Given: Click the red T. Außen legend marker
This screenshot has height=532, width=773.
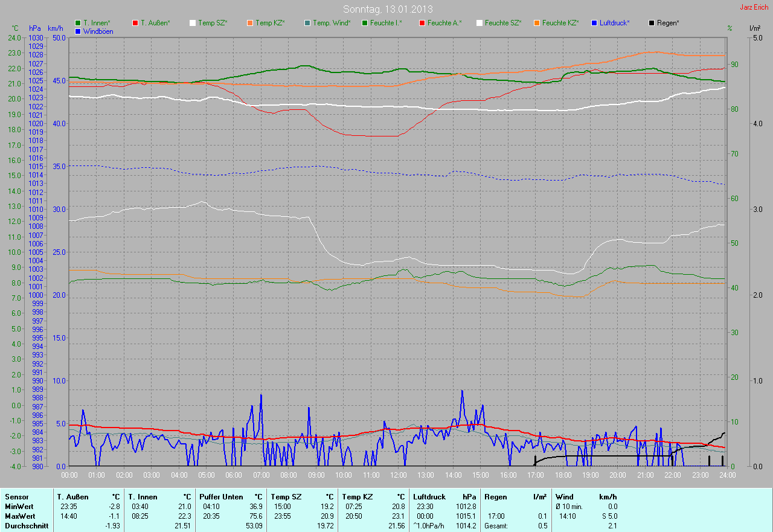Looking at the screenshot, I should [x=135, y=23].
